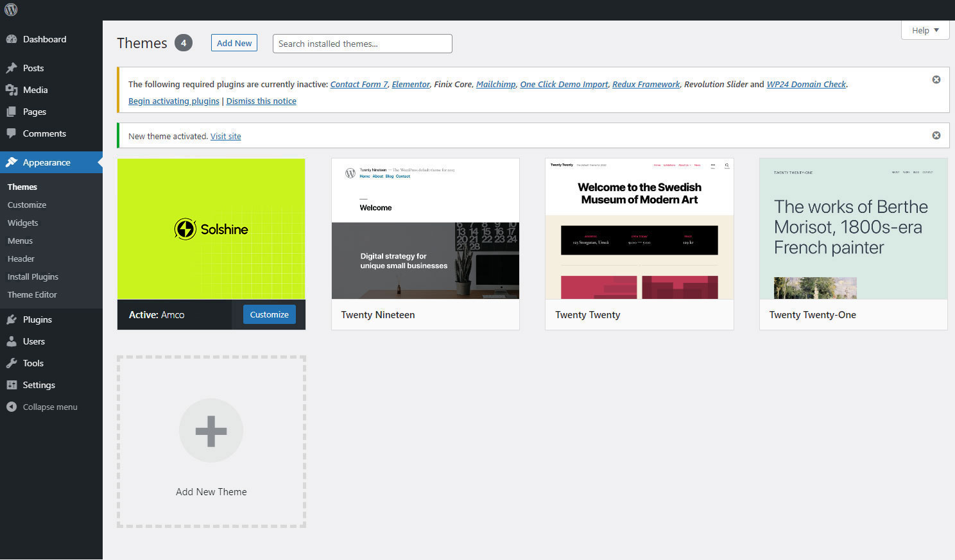Viewport: 955px width, 560px height.
Task: Click the WordPress logo in the admin bar
Action: (11, 10)
